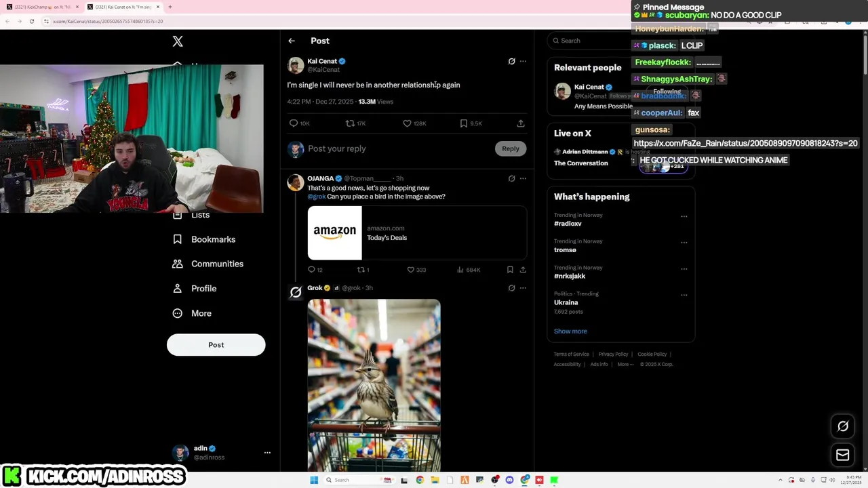Open the #radioxv trend
The height and width of the screenshot is (488, 868).
point(568,224)
